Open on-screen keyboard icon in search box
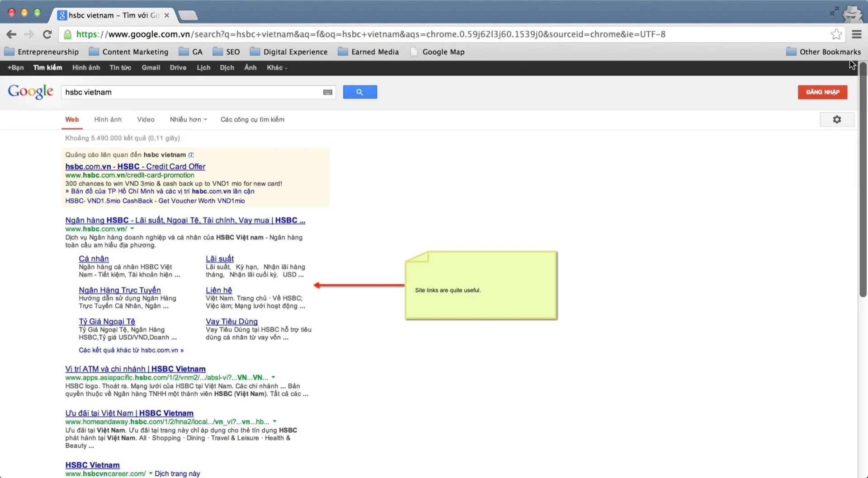The width and height of the screenshot is (868, 478). 328,92
